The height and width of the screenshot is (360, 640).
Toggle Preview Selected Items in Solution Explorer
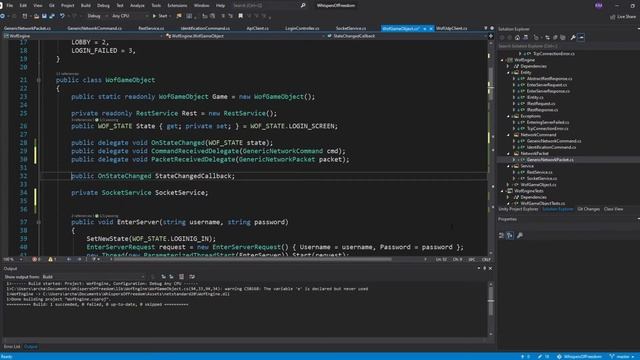pos(581,38)
